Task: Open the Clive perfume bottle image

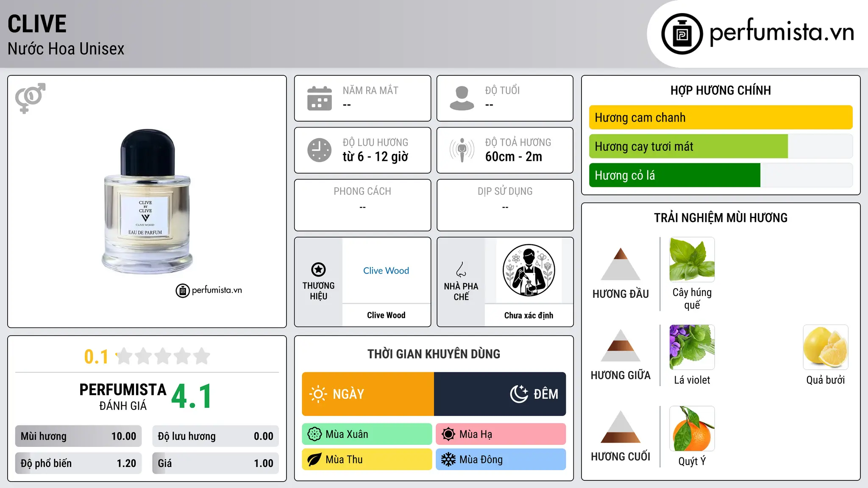Action: pyautogui.click(x=147, y=202)
